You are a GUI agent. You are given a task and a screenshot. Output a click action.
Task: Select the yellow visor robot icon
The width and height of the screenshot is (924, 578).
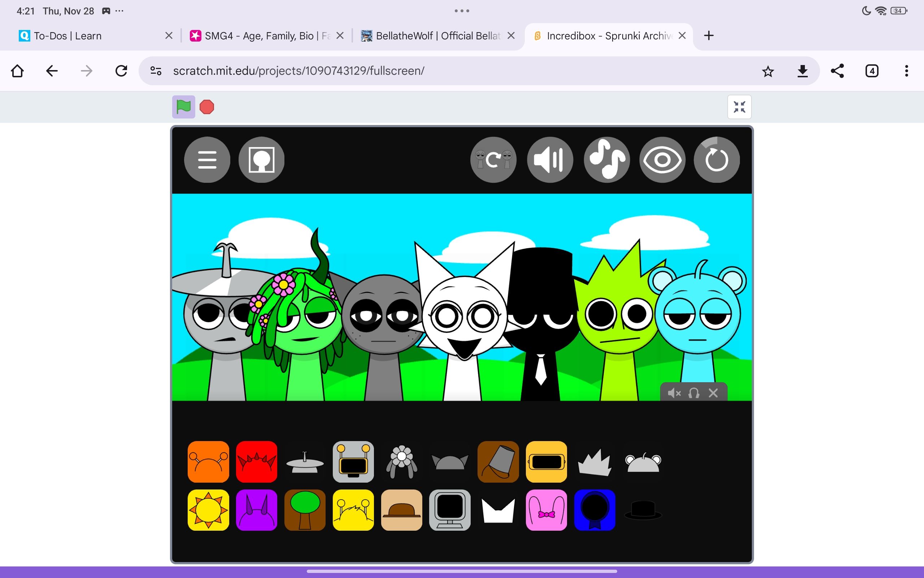click(546, 462)
